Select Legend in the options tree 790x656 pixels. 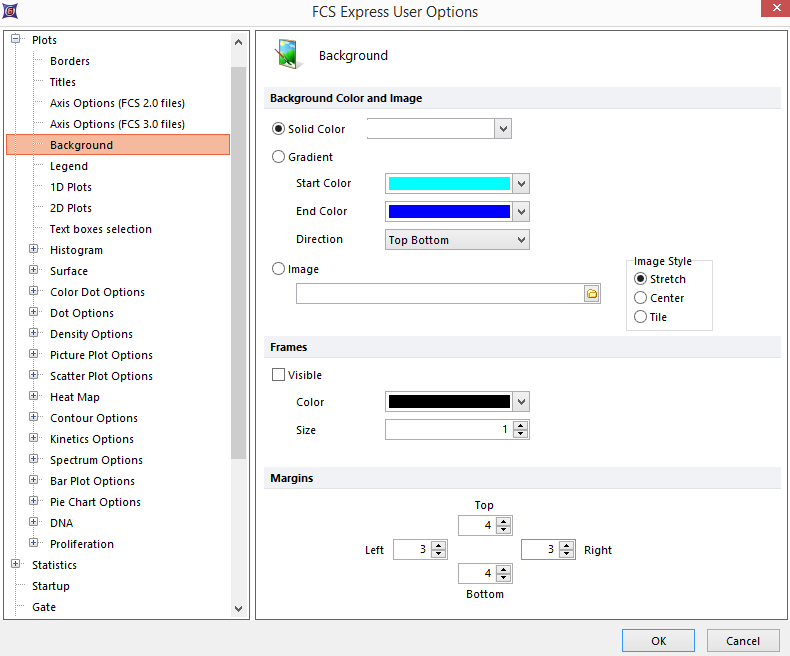pyautogui.click(x=69, y=166)
